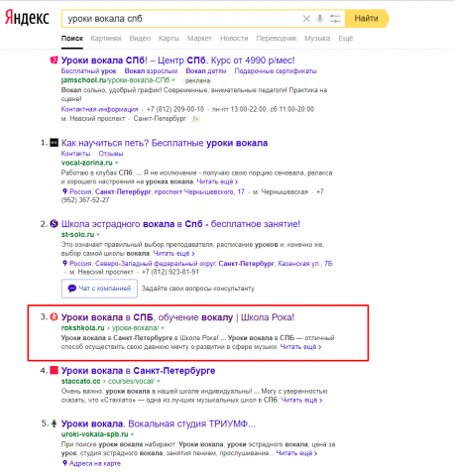
Task: Switch to the Видео tab
Action: click(x=140, y=39)
